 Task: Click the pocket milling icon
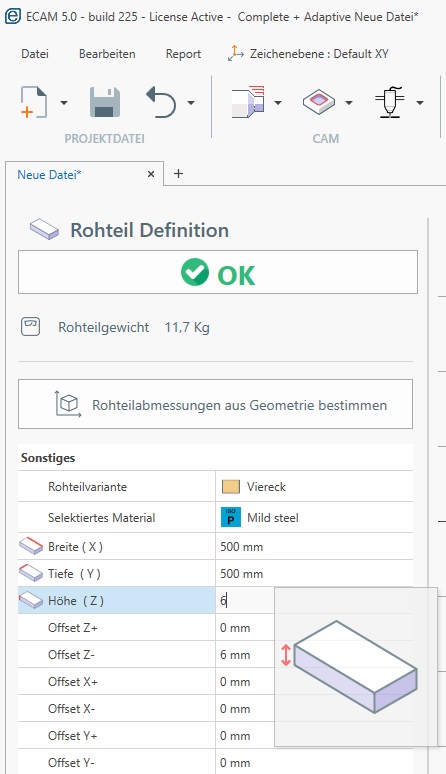tap(318, 102)
